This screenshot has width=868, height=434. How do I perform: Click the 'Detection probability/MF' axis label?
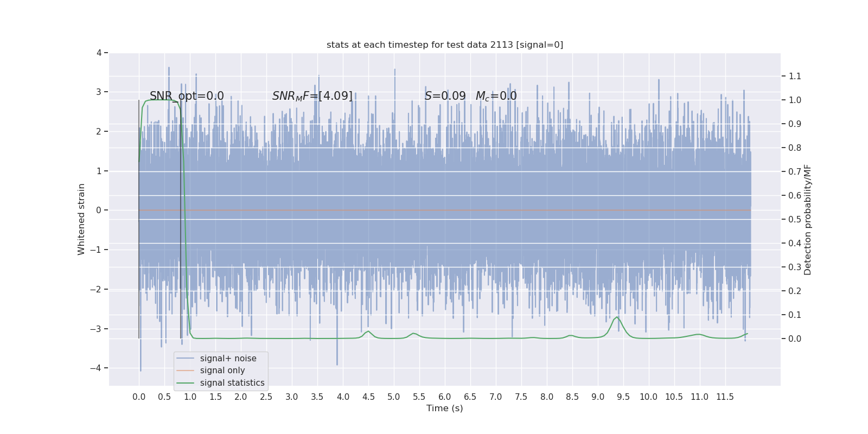808,220
